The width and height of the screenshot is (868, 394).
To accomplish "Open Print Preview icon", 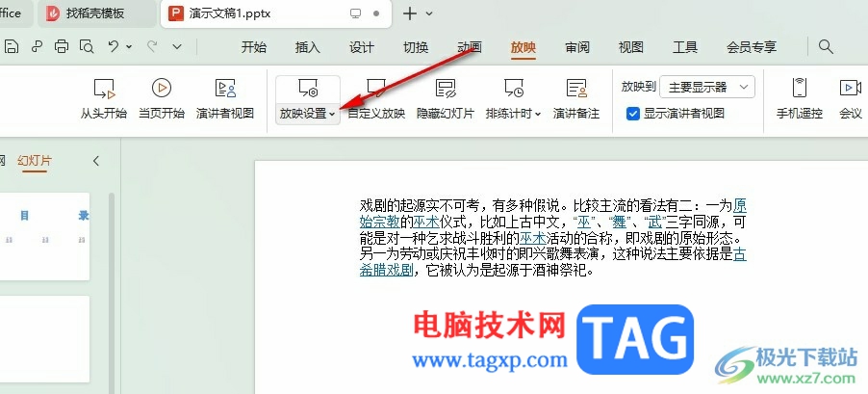I will coord(87,47).
